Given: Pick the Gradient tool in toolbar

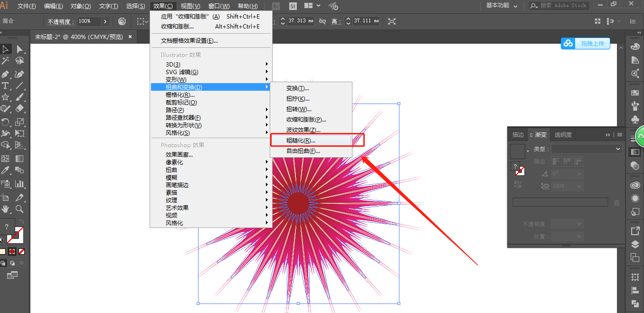Looking at the screenshot, I should tap(19, 158).
